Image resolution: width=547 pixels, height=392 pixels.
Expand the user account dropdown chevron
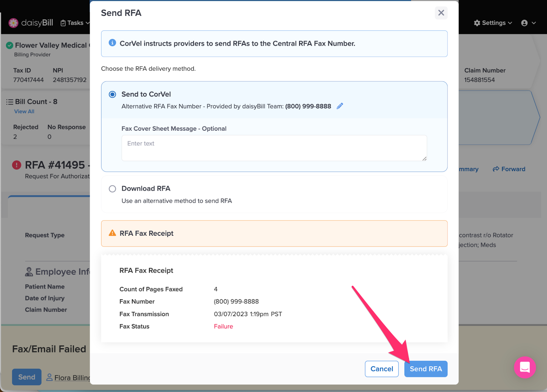click(534, 23)
